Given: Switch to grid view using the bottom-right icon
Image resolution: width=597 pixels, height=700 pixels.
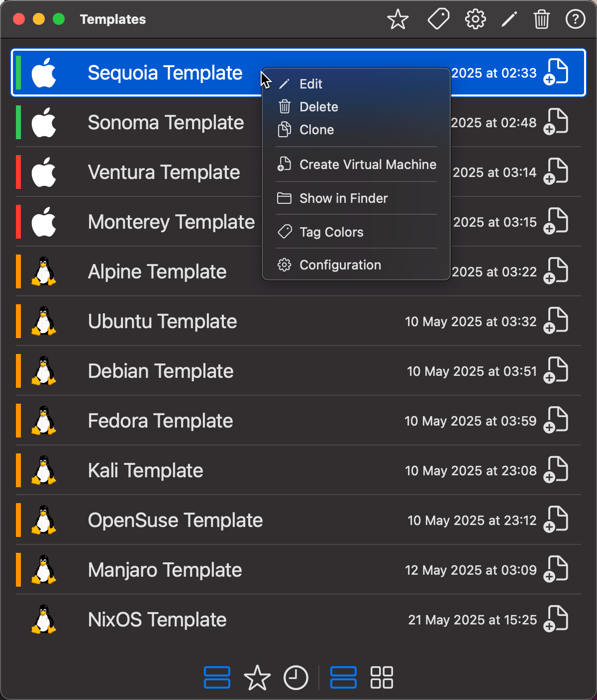Looking at the screenshot, I should [382, 677].
